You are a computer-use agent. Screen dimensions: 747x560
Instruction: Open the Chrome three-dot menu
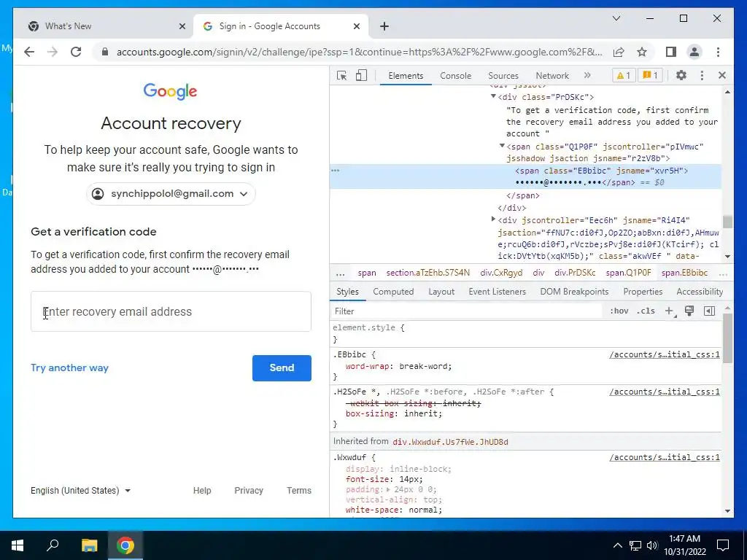pos(718,52)
